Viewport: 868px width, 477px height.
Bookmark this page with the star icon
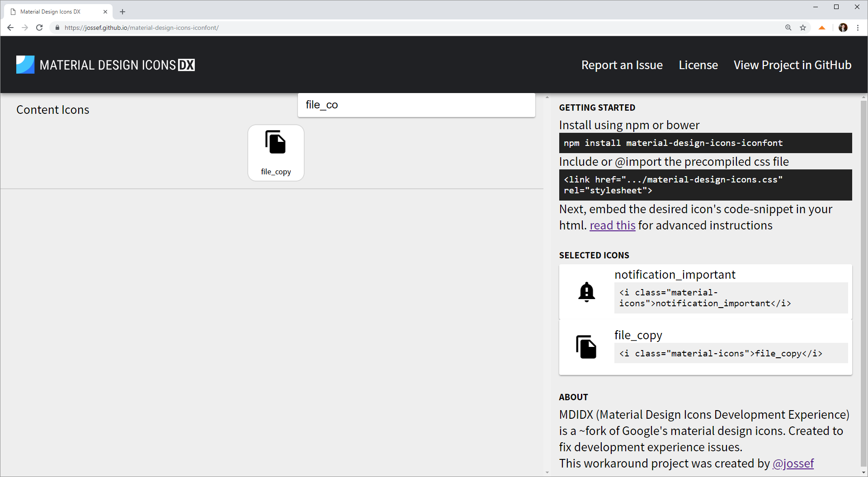(803, 28)
